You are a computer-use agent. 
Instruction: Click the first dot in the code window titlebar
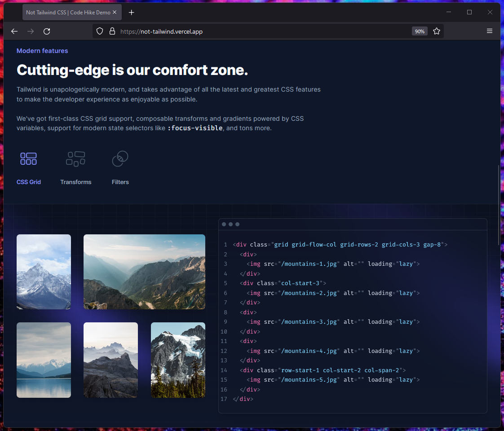coord(225,224)
